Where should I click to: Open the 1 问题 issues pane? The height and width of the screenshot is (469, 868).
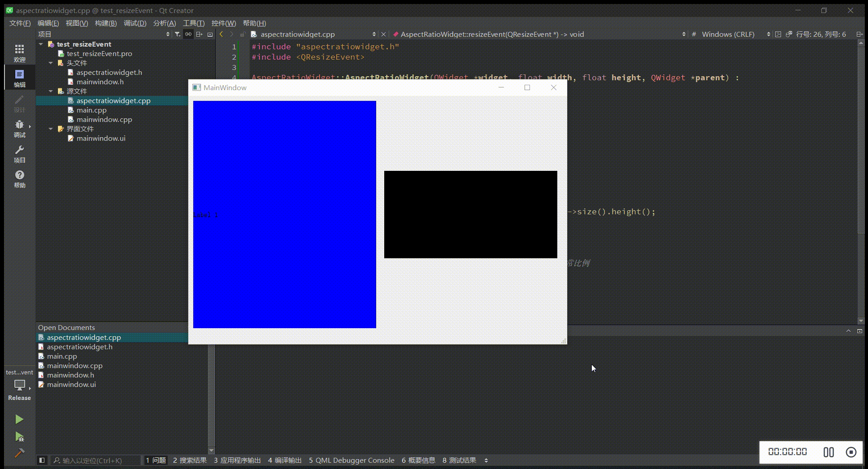(x=156, y=460)
